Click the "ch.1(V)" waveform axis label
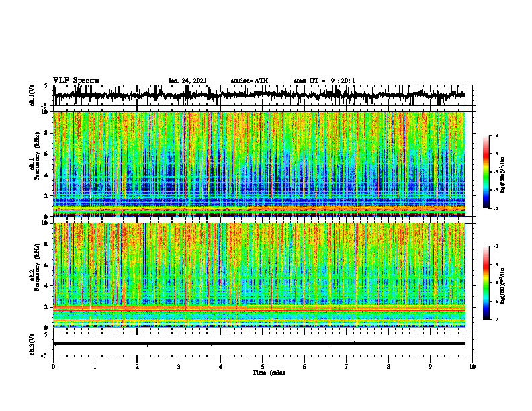Viewport: 532px width, 411px height. coord(32,95)
